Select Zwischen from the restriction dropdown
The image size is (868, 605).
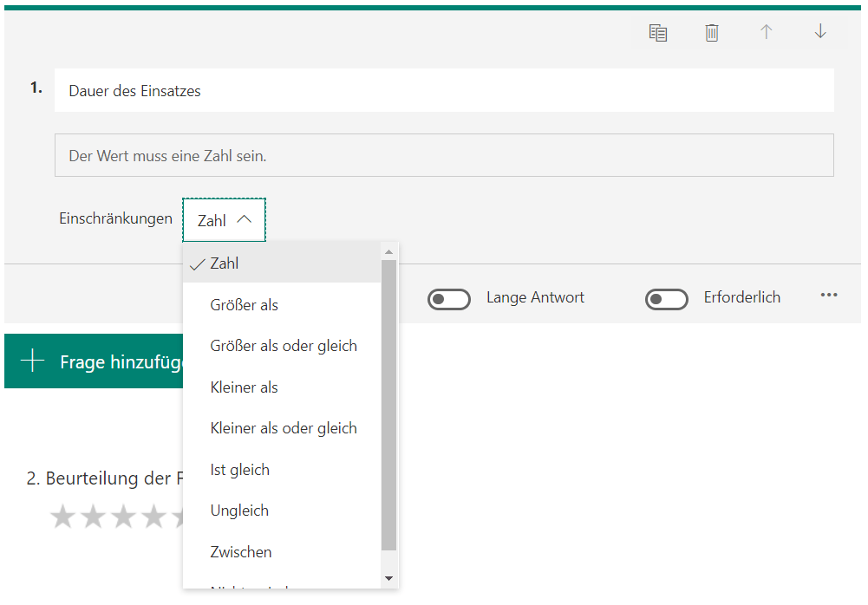pos(241,551)
